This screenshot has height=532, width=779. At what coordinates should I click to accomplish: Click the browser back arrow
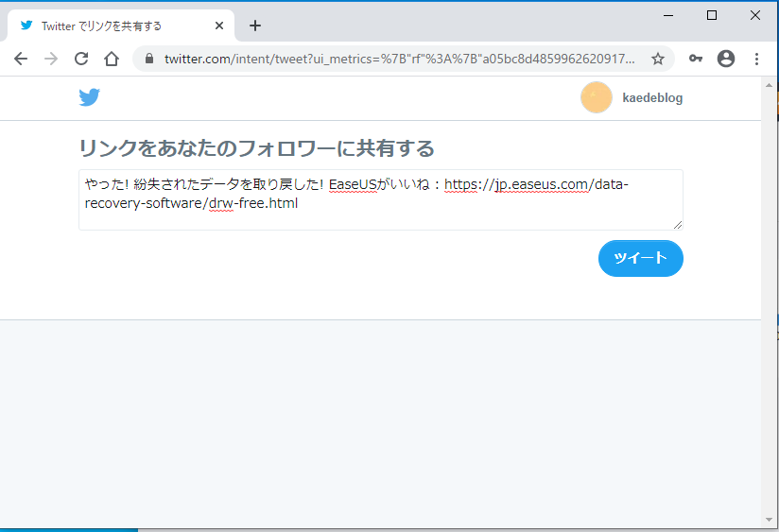coord(21,59)
